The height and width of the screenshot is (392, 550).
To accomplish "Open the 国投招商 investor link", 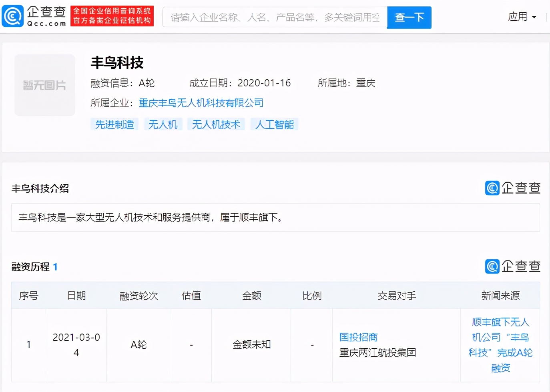I will pos(359,337).
